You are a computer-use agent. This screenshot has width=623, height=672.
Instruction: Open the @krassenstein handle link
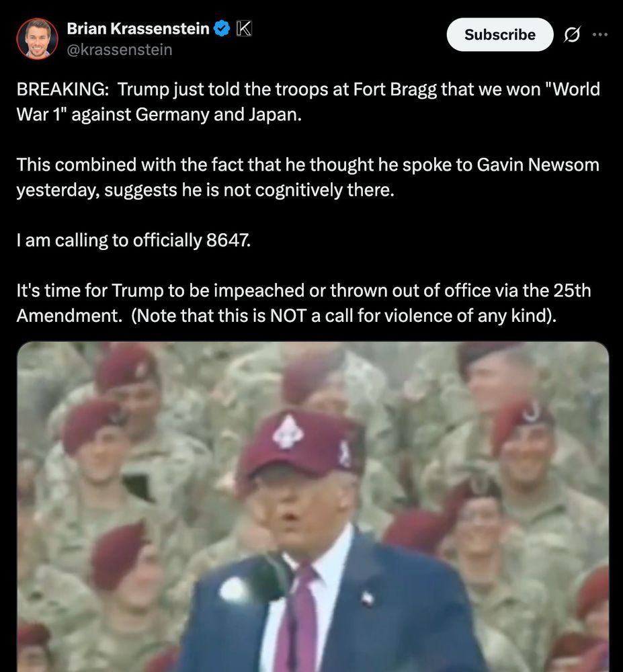click(120, 50)
